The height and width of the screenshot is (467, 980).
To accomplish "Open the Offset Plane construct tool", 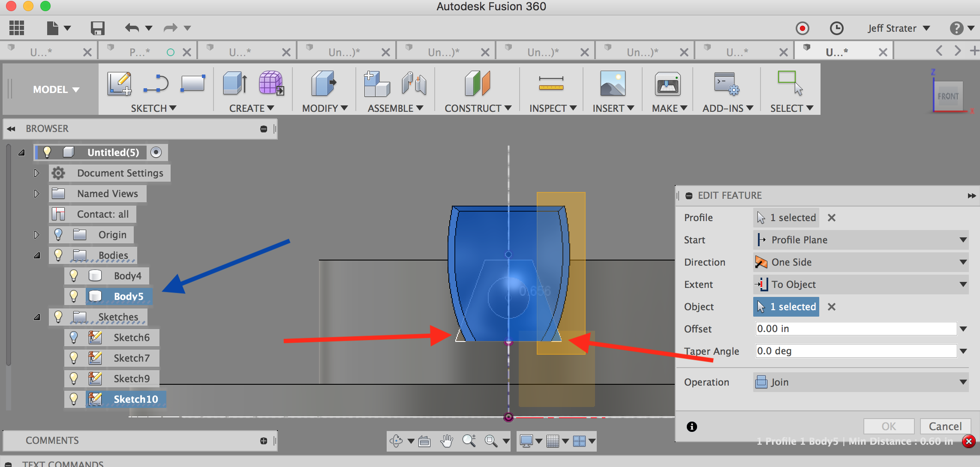I will pos(477,83).
